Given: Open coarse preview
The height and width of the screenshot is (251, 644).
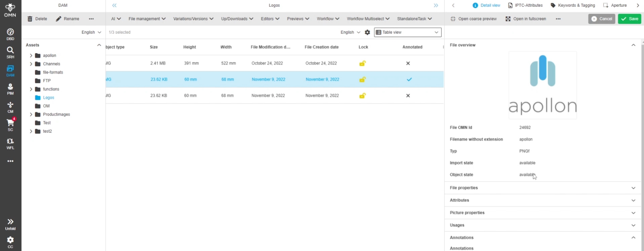Looking at the screenshot, I should click(473, 19).
